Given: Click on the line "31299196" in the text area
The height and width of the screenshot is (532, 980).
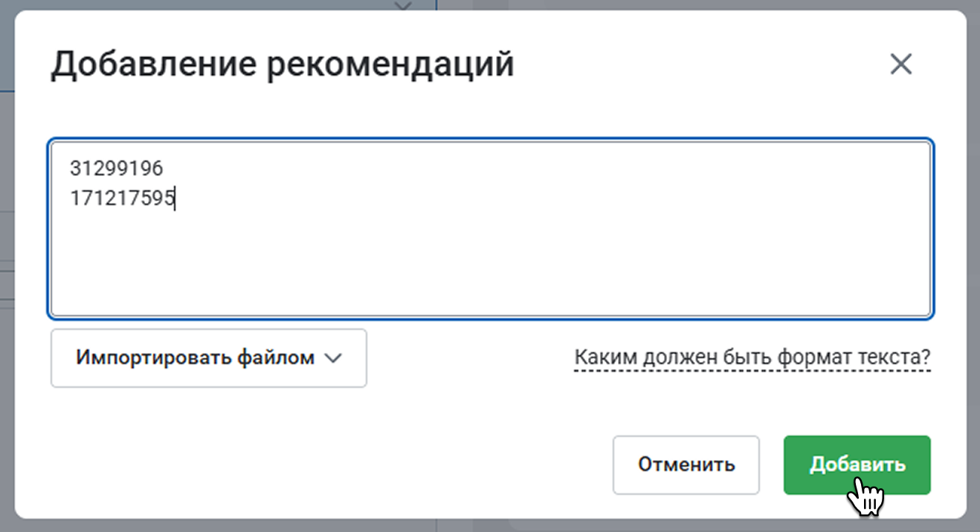Looking at the screenshot, I should (x=116, y=169).
